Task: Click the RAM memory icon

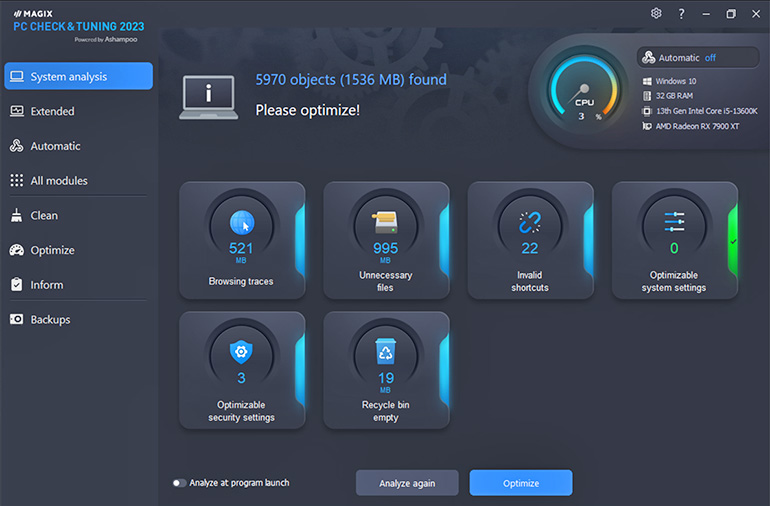Action: coord(647,96)
